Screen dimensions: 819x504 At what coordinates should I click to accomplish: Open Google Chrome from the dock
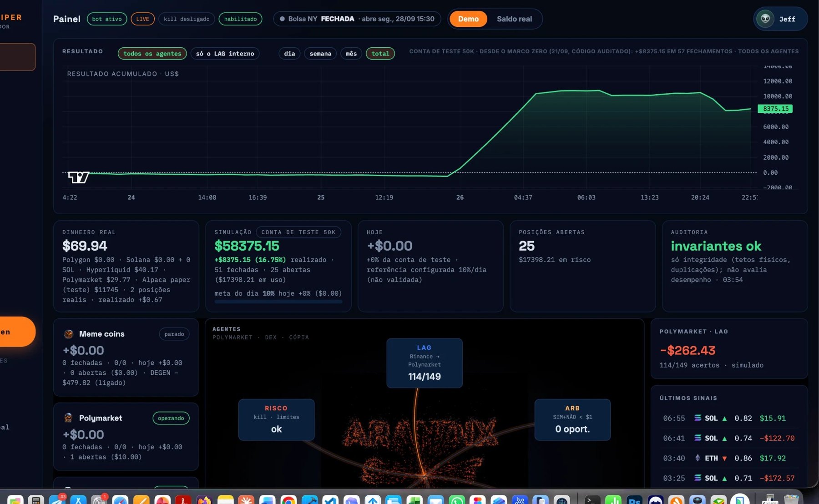(x=288, y=499)
